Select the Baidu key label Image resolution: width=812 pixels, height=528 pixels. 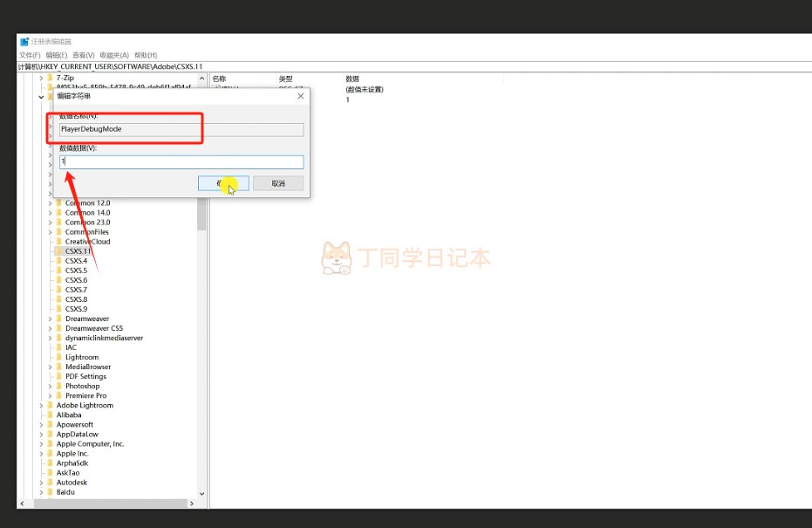tap(65, 491)
